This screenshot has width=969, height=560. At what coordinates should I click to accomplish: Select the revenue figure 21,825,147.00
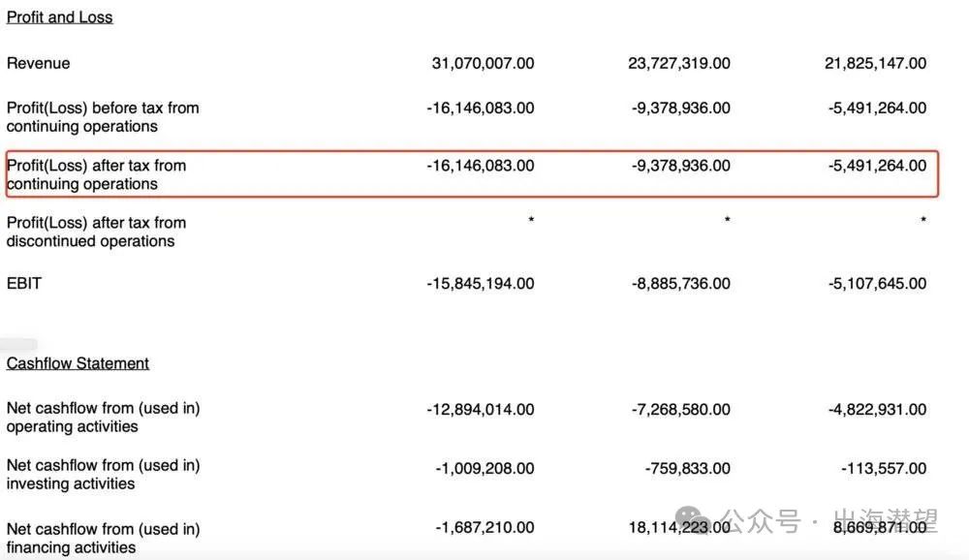coord(875,64)
